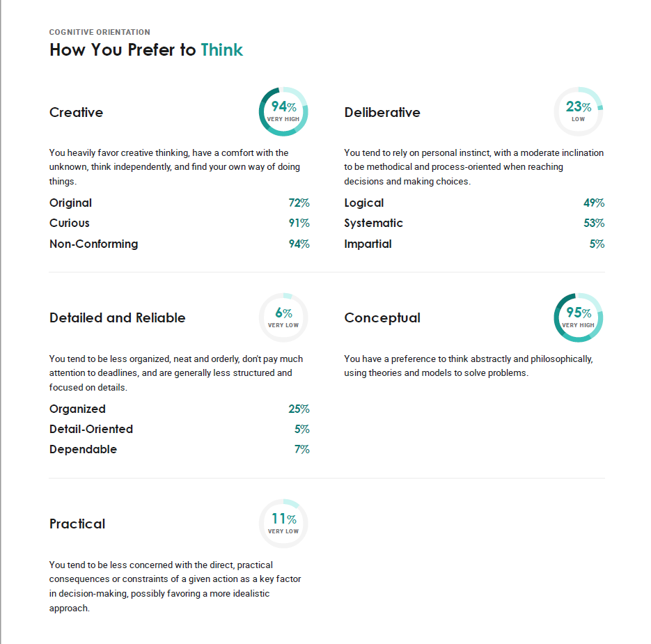Select the Practical 11% very low gauge
Image resolution: width=651 pixels, height=644 pixels.
coord(283,524)
